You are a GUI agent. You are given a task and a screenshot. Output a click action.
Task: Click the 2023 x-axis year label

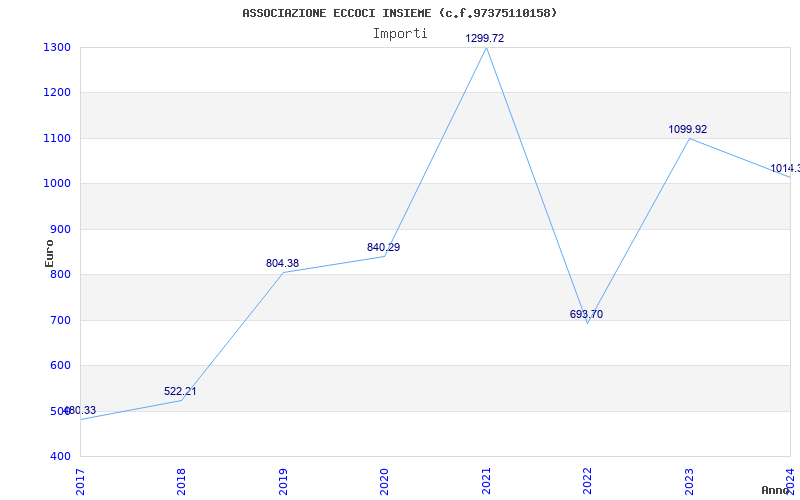tap(689, 482)
